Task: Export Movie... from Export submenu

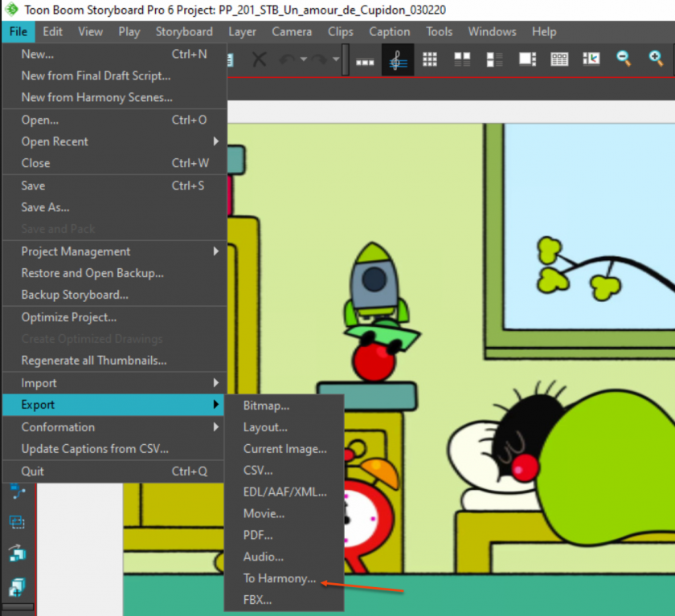Action: coord(284,514)
